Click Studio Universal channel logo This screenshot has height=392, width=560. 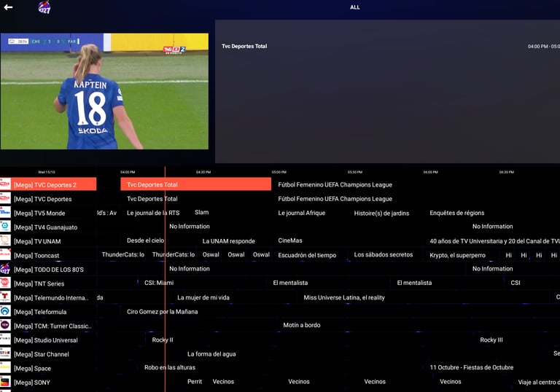tap(5, 340)
